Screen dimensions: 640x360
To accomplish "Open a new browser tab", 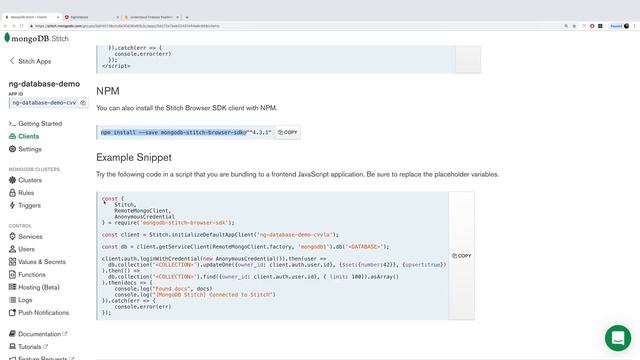I will tap(187, 17).
